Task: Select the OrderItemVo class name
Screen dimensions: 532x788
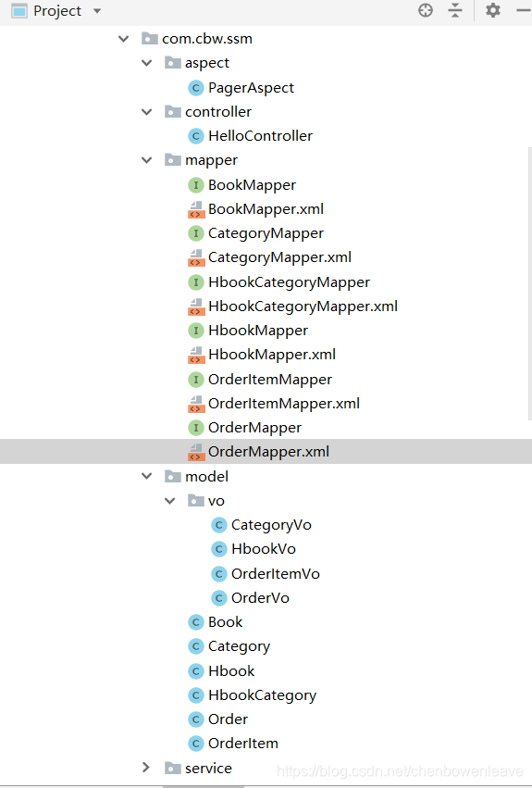Action: coord(276,573)
